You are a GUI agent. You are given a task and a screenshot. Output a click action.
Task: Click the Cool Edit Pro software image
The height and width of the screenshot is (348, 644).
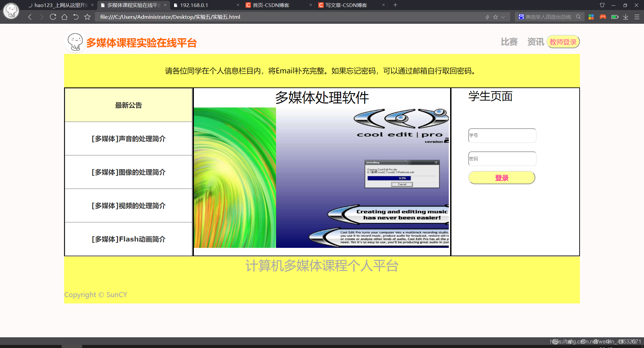[321, 178]
